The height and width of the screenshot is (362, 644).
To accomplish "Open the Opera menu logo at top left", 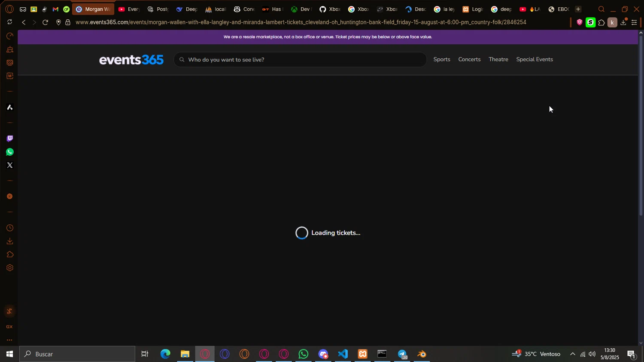I will 9,9.
